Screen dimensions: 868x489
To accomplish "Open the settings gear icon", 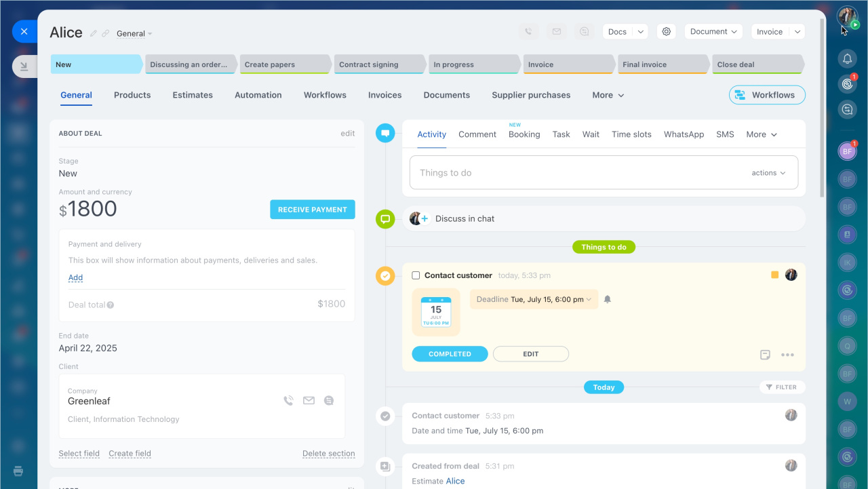I will (667, 32).
